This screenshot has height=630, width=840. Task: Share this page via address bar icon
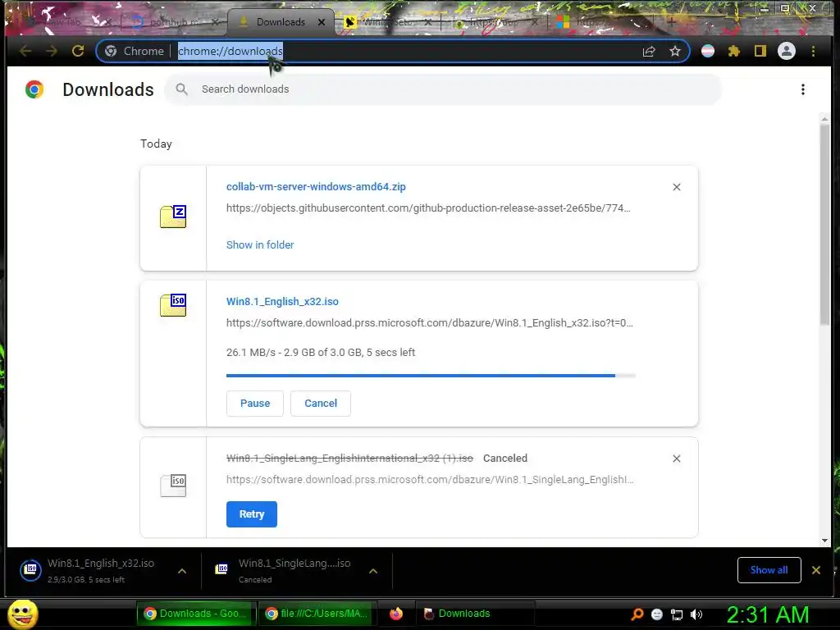click(x=649, y=51)
